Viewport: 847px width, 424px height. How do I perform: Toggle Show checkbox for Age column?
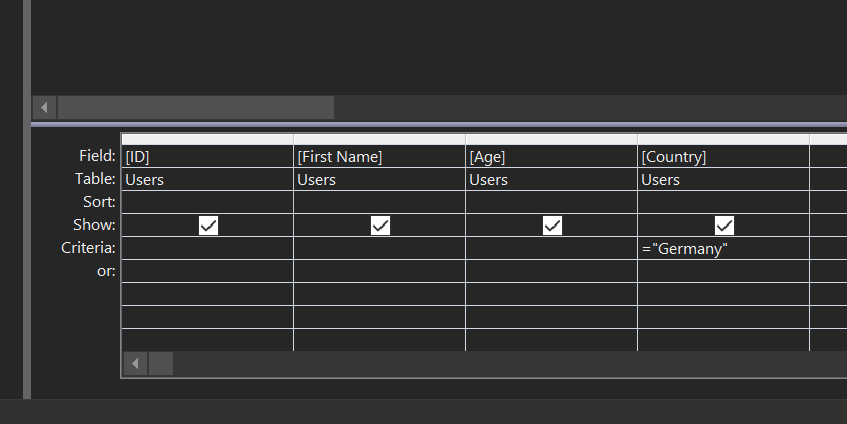tap(552, 226)
